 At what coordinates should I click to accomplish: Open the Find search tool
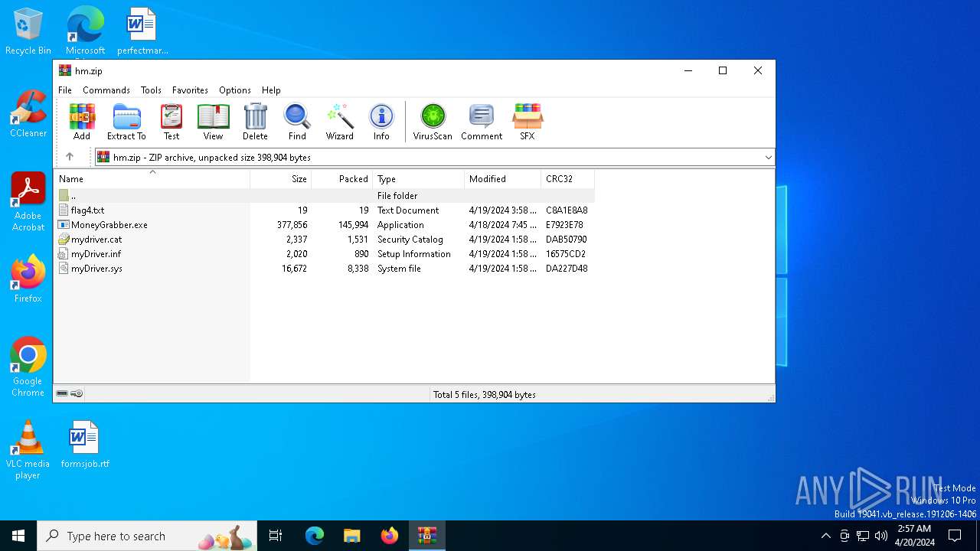pos(297,122)
